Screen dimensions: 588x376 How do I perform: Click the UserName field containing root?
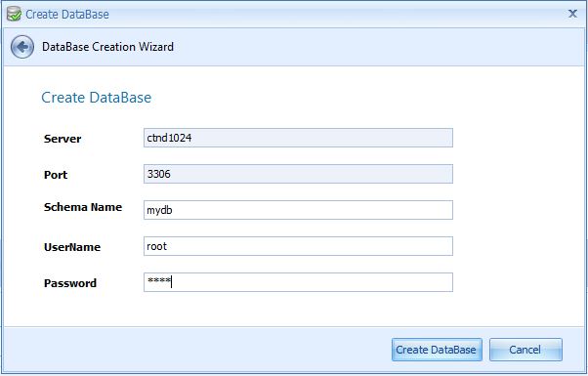pyautogui.click(x=298, y=246)
